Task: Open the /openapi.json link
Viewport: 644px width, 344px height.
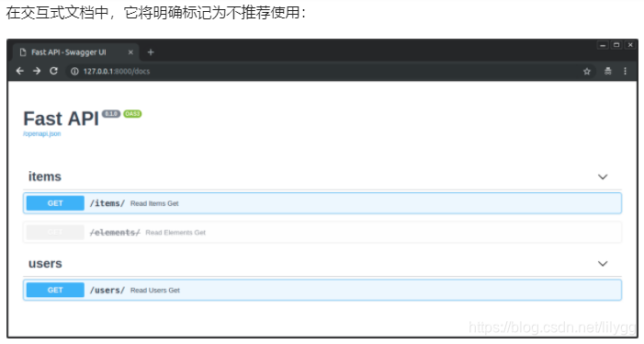Action: [x=42, y=133]
